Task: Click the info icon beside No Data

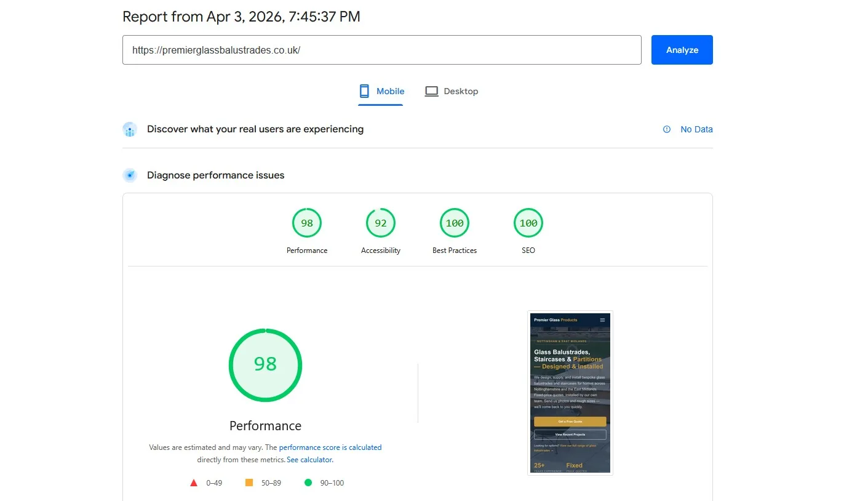Action: pyautogui.click(x=667, y=129)
